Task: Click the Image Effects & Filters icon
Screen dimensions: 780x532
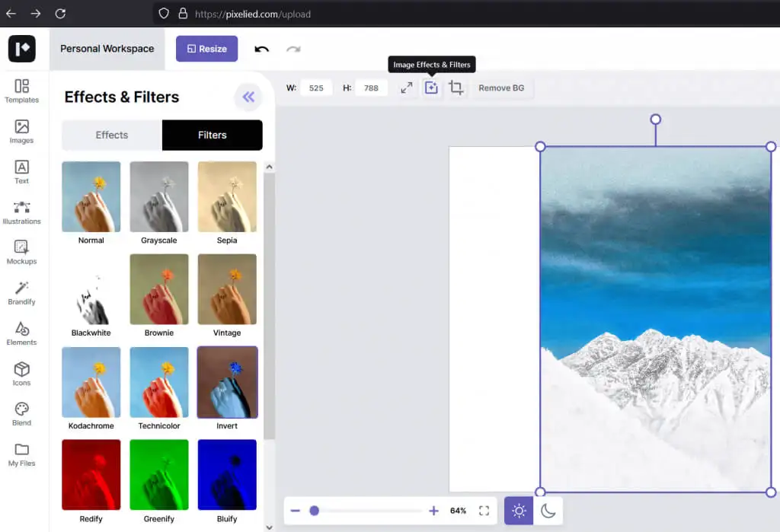Action: tap(431, 88)
